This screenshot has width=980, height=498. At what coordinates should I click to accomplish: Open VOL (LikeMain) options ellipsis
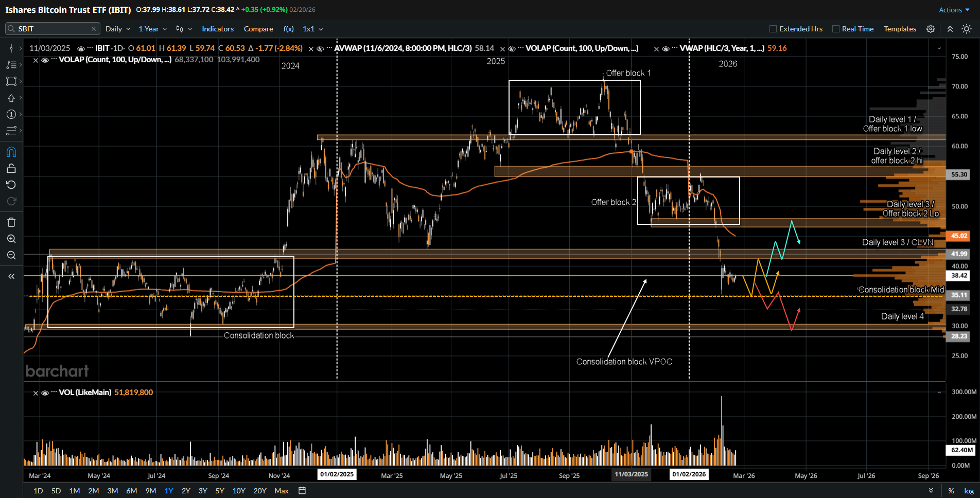54,393
